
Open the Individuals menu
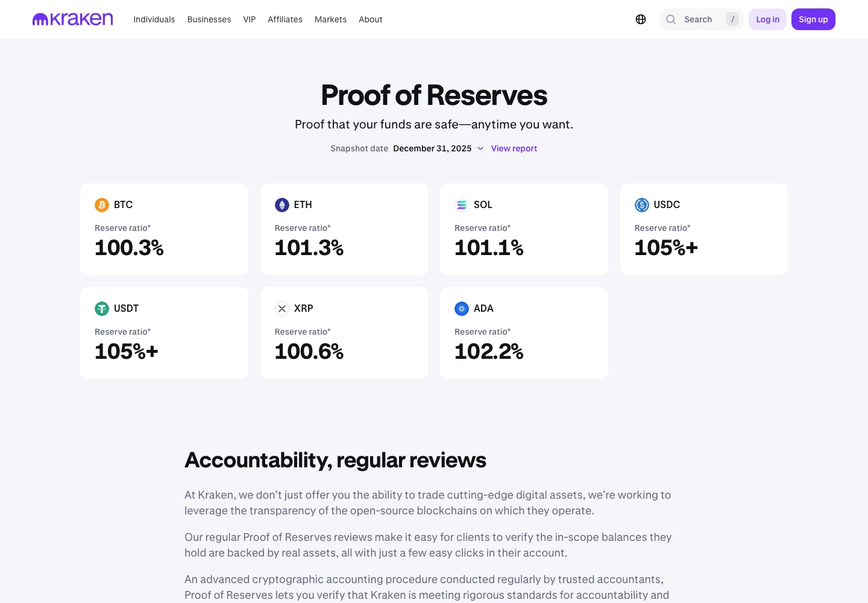coord(154,19)
